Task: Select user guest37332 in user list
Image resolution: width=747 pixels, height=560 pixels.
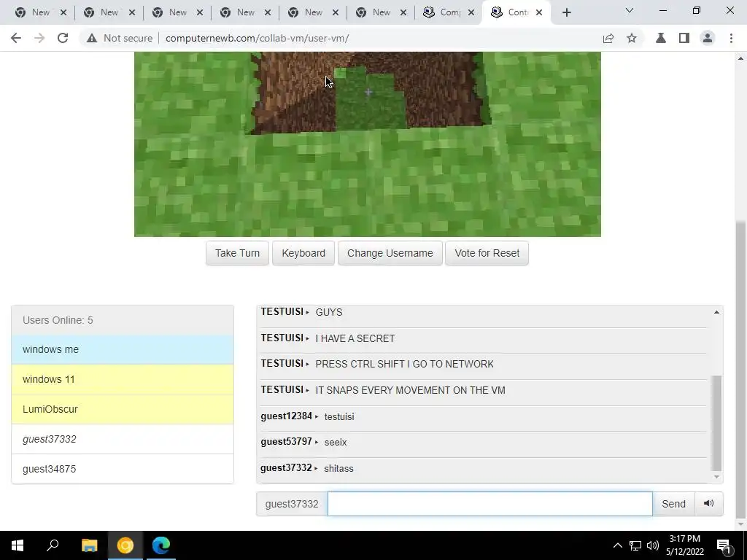Action: 123,439
